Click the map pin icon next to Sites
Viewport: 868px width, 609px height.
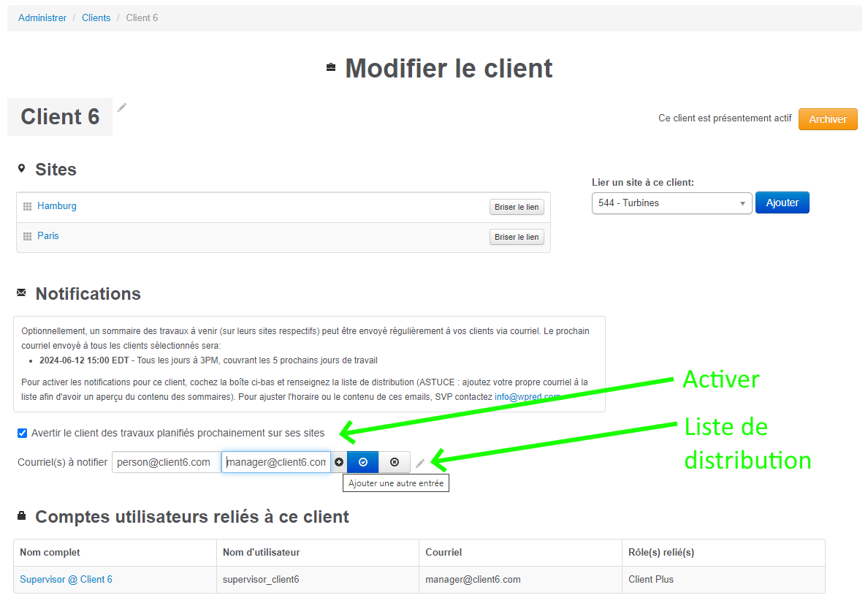pos(20,167)
